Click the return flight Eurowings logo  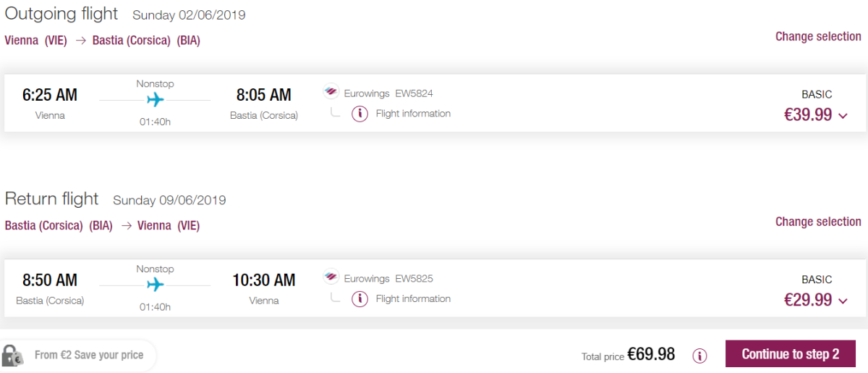(x=331, y=278)
